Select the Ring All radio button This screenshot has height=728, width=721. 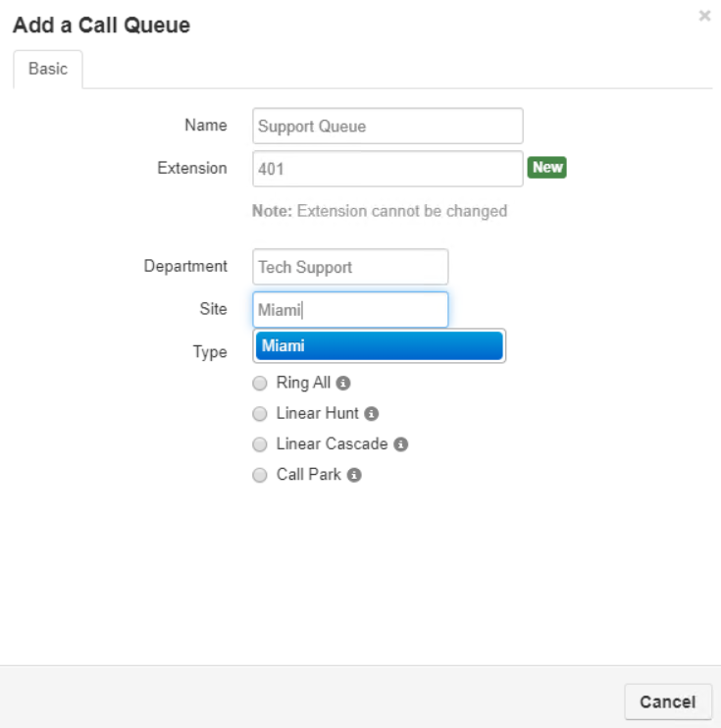coord(260,383)
